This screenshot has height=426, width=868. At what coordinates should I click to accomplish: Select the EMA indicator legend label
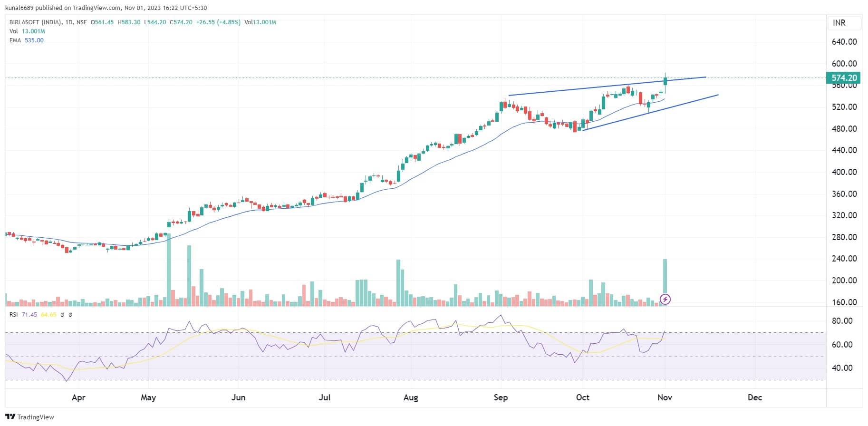point(15,40)
